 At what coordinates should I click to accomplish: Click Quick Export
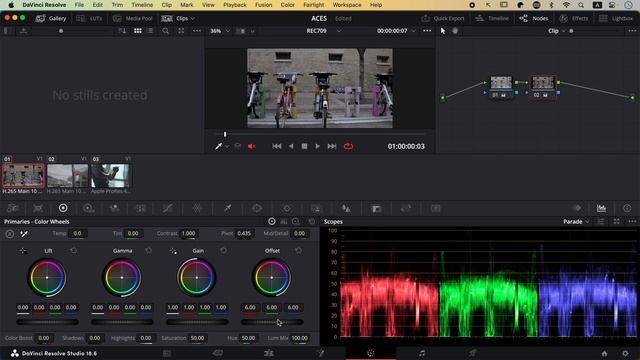(x=443, y=18)
